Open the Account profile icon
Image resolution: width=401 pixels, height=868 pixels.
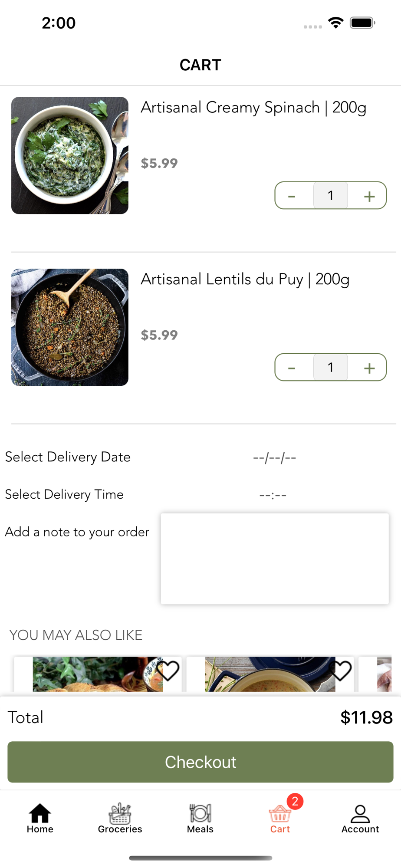coord(360,814)
